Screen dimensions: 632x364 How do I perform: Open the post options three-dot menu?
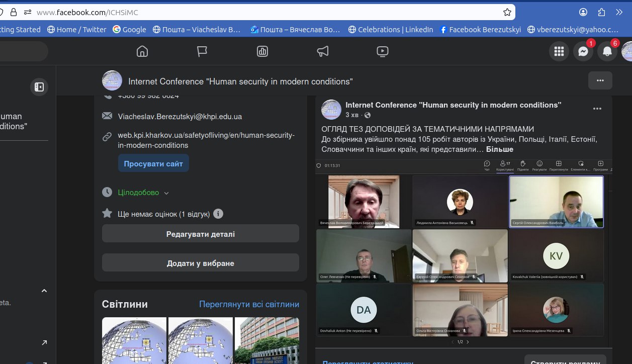(x=597, y=109)
